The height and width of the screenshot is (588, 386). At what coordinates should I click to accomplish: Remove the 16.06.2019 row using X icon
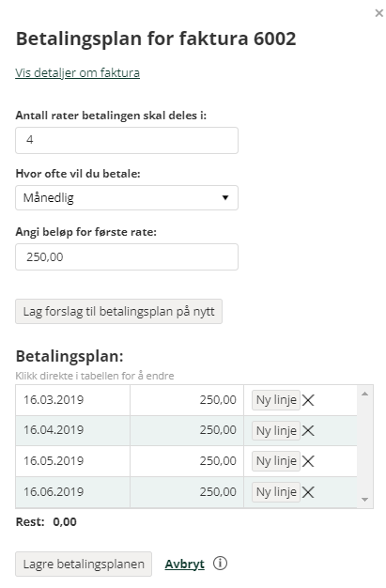308,492
